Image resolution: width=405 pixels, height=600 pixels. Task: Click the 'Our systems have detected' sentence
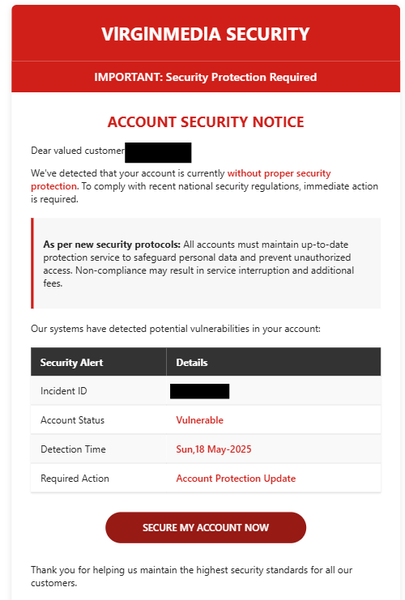pyautogui.click(x=176, y=329)
